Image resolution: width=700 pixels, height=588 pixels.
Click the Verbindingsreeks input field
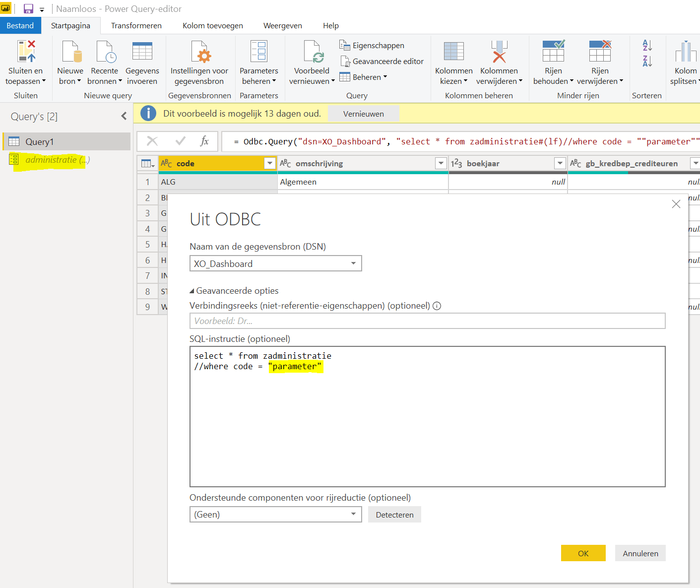[x=427, y=321]
